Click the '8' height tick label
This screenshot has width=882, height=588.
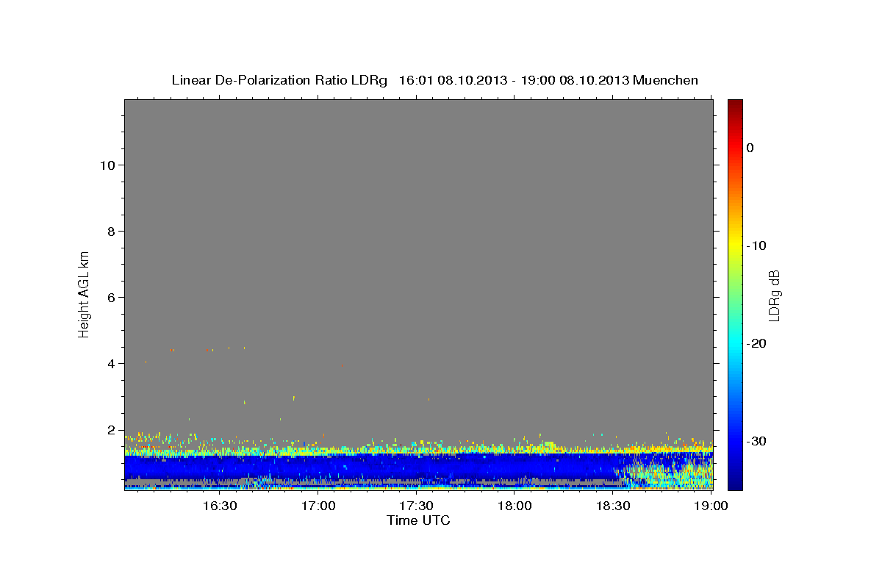coord(111,231)
